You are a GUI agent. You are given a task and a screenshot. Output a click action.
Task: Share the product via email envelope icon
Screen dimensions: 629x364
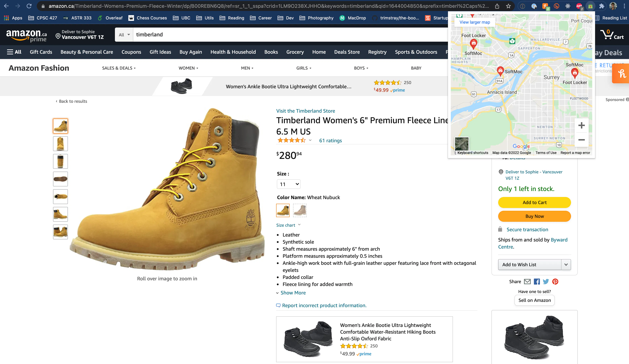point(527,282)
